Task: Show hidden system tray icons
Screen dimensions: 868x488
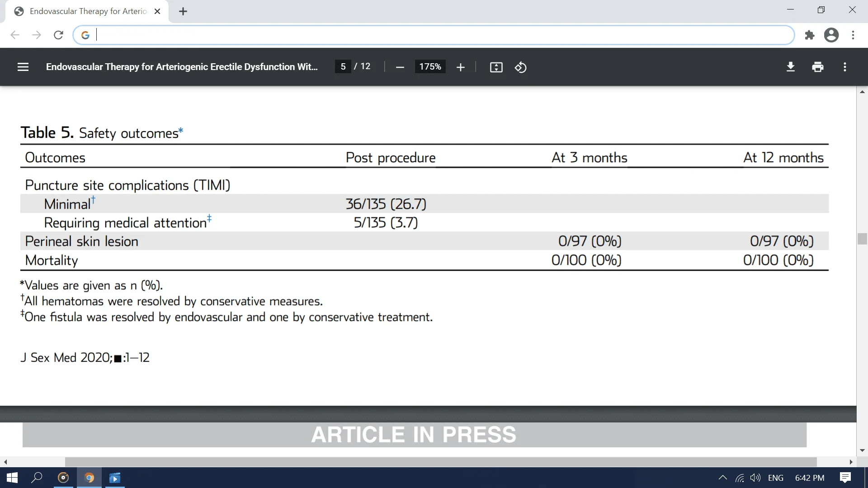Action: [722, 478]
